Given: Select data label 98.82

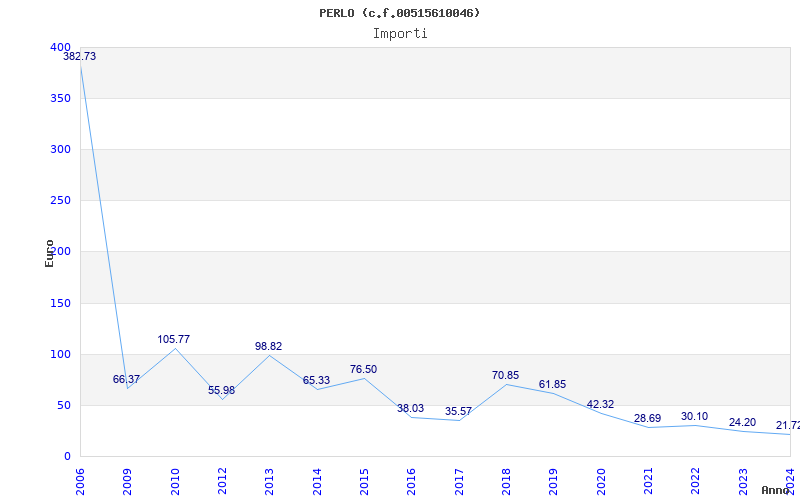Looking at the screenshot, I should click(268, 347).
